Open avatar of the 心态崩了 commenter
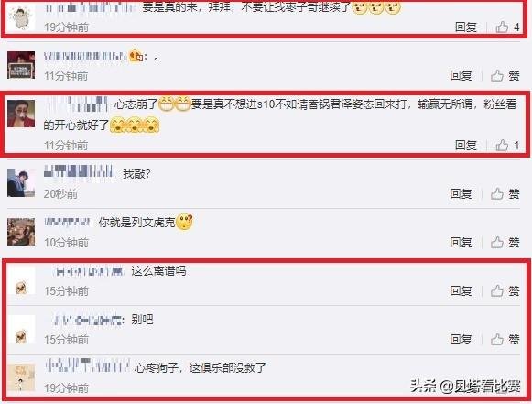Screen dimensions: 532x404 21,114
